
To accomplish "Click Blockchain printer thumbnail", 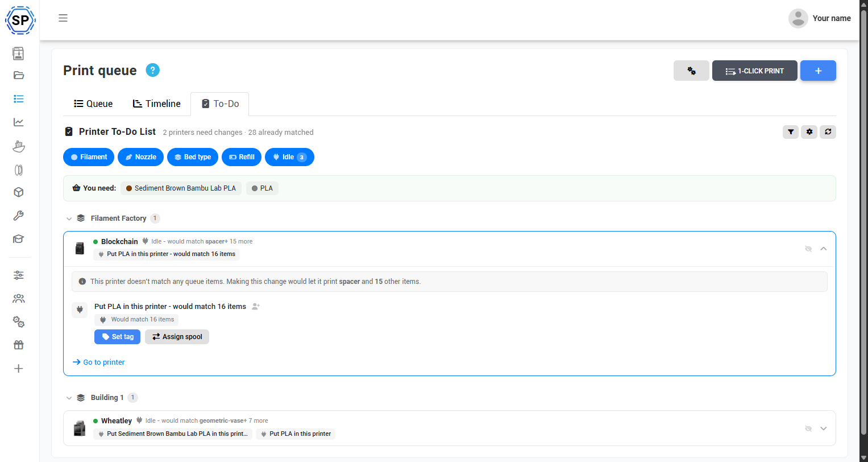I will (x=80, y=248).
